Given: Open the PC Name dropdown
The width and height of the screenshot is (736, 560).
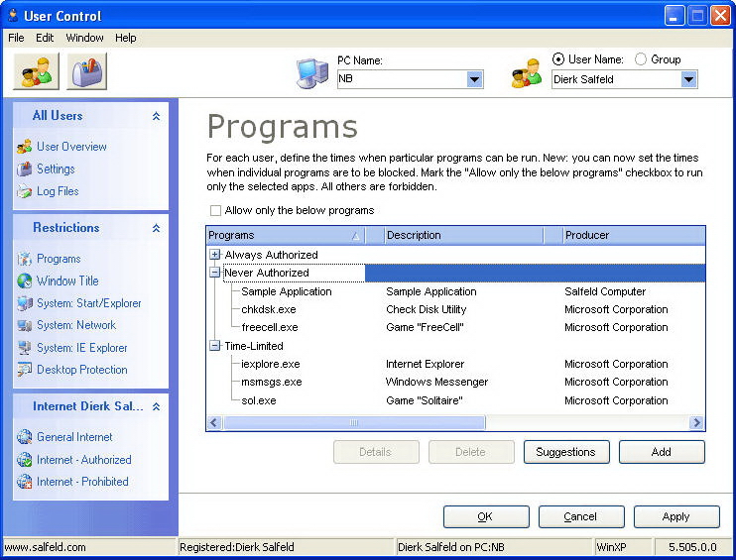Looking at the screenshot, I should (x=474, y=79).
